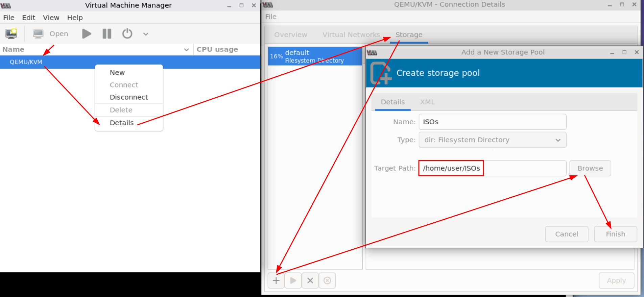
Task: Choose Connect from the context menu
Action: pyautogui.click(x=124, y=85)
